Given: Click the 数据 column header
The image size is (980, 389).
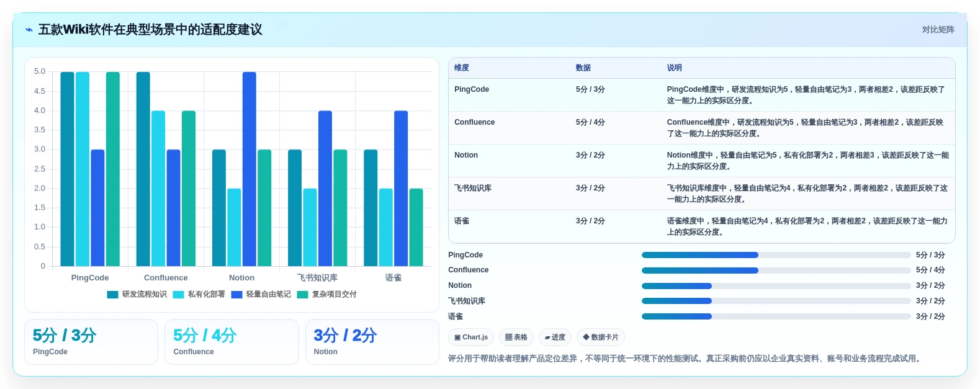Looking at the screenshot, I should tap(583, 68).
